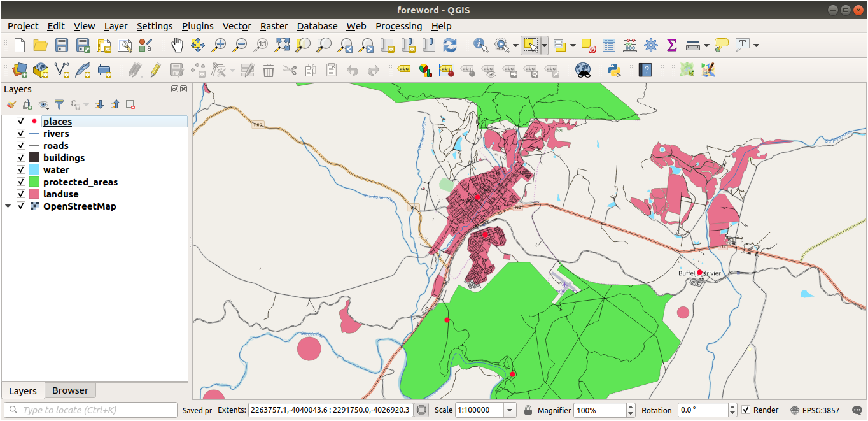Click the Refresh map icon
The height and width of the screenshot is (421, 868).
click(x=450, y=45)
